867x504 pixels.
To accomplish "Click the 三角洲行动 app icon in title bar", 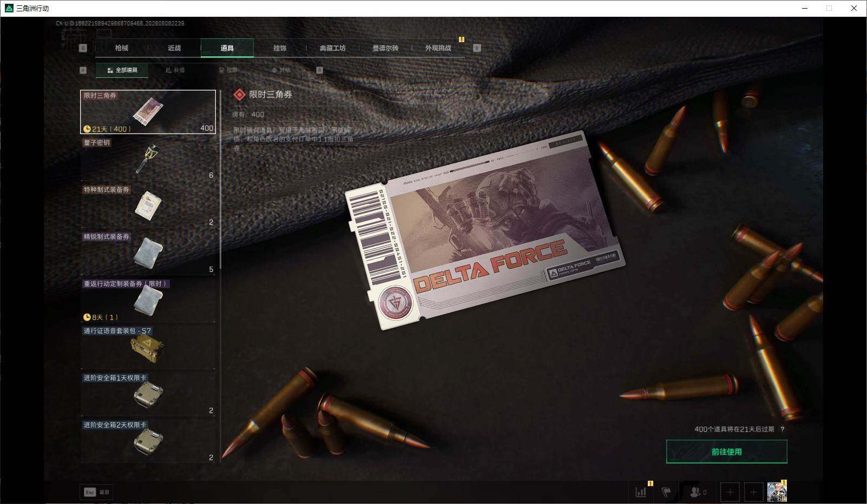I will pos(9,8).
